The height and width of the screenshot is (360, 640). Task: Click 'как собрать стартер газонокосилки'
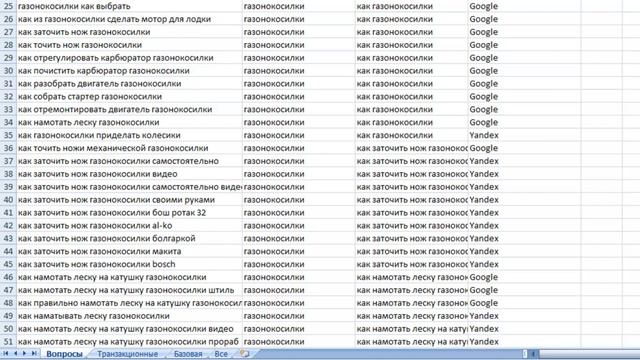coord(129,97)
